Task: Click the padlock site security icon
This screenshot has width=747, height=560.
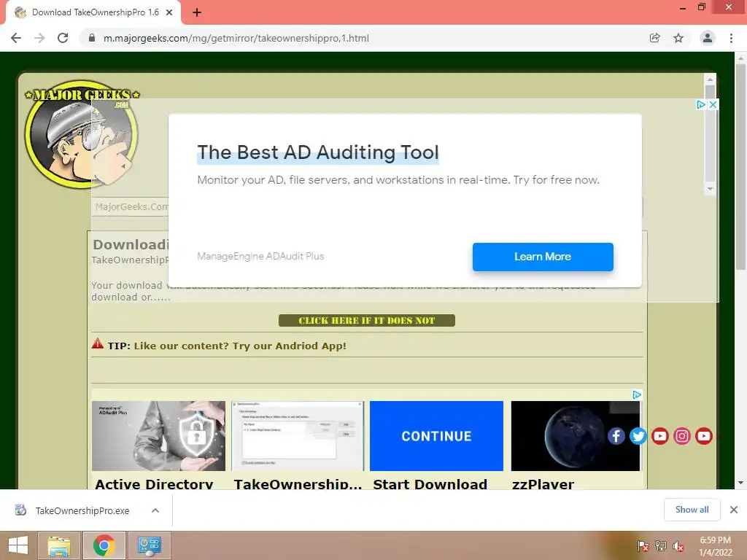Action: 92,38
